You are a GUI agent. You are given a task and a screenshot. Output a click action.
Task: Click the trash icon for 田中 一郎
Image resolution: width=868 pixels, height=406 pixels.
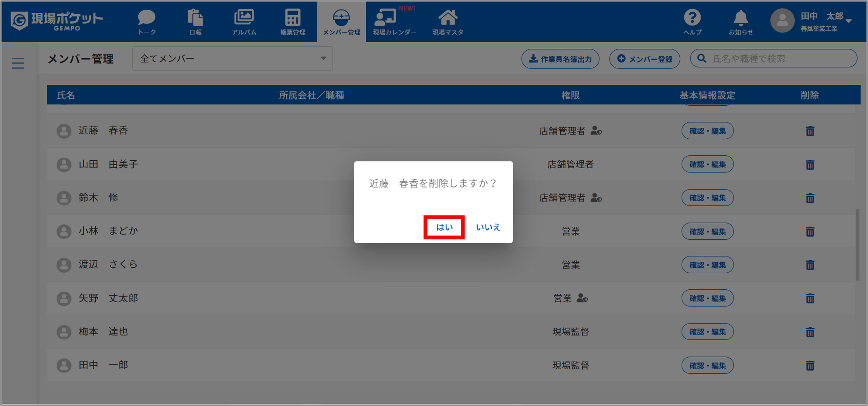[x=810, y=365]
